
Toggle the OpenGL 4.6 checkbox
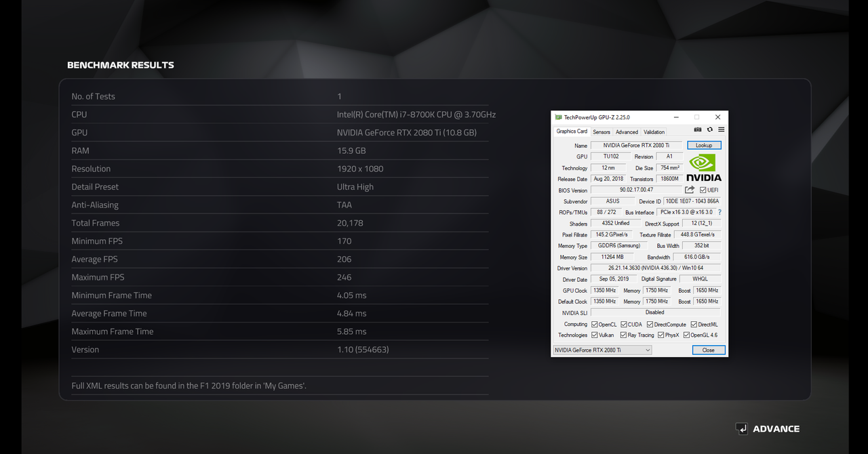[686, 335]
